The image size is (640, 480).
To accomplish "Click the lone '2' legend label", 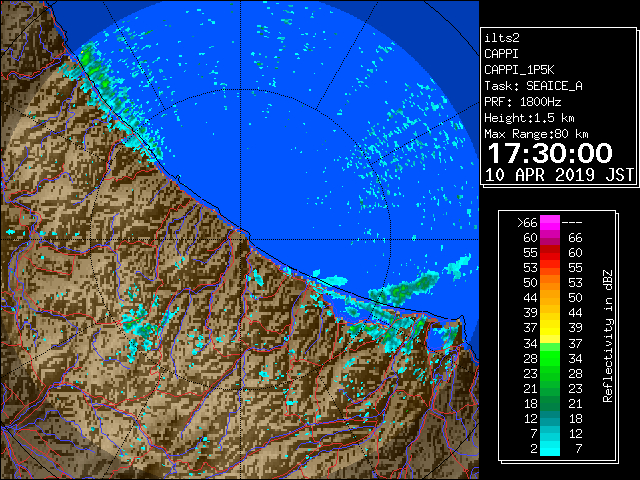I will (x=534, y=449).
